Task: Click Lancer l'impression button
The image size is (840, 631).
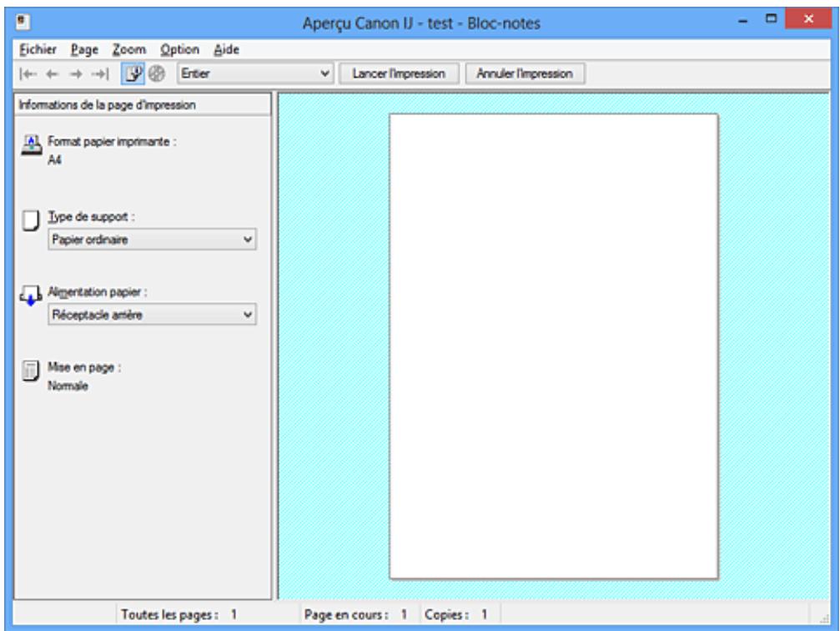Action: pyautogui.click(x=399, y=73)
